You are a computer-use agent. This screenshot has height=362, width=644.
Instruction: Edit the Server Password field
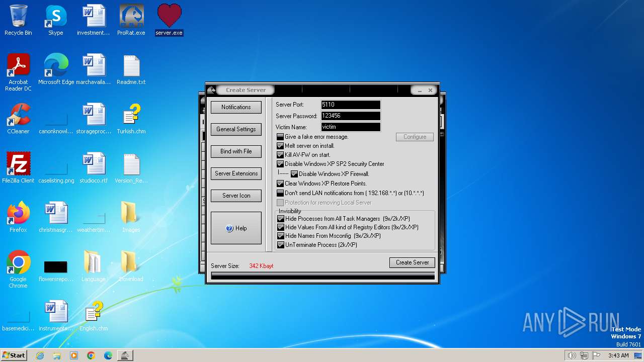pos(351,116)
